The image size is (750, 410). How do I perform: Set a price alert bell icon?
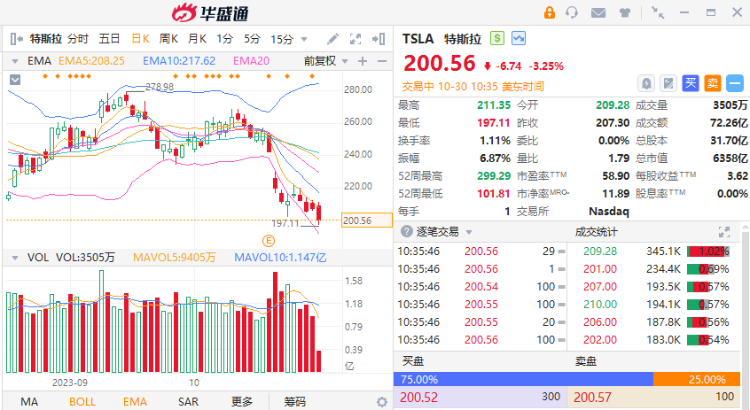(646, 84)
